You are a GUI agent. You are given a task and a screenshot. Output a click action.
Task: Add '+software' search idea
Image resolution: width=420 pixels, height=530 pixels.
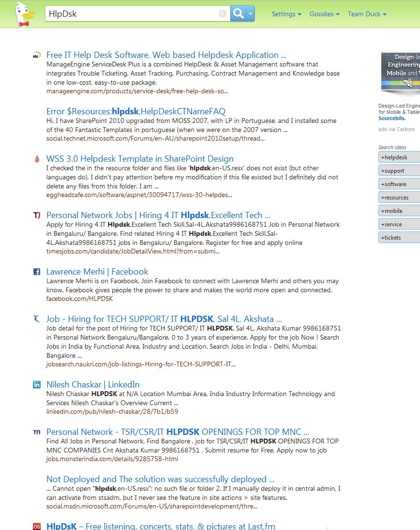(x=399, y=184)
